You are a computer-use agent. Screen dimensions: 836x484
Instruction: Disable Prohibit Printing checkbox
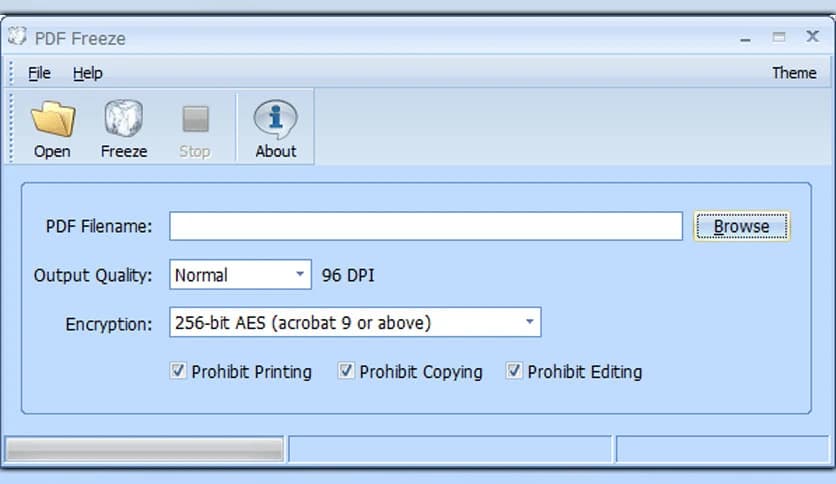[178, 370]
